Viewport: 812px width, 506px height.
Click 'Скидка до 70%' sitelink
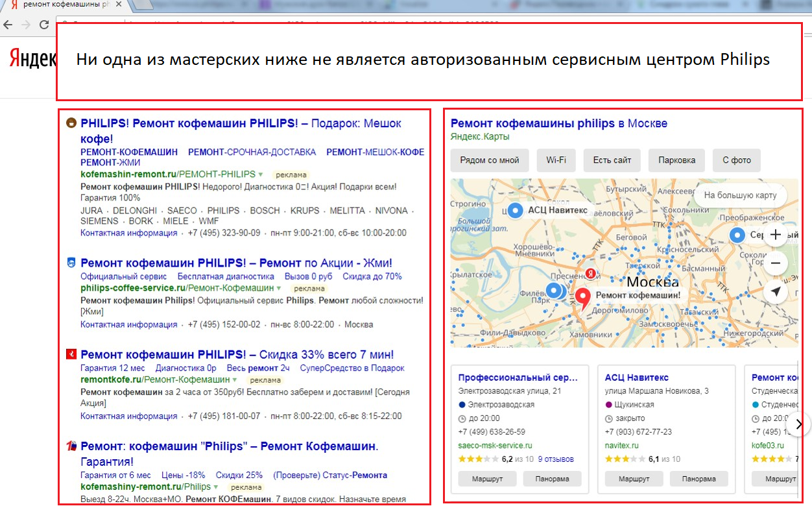372,276
